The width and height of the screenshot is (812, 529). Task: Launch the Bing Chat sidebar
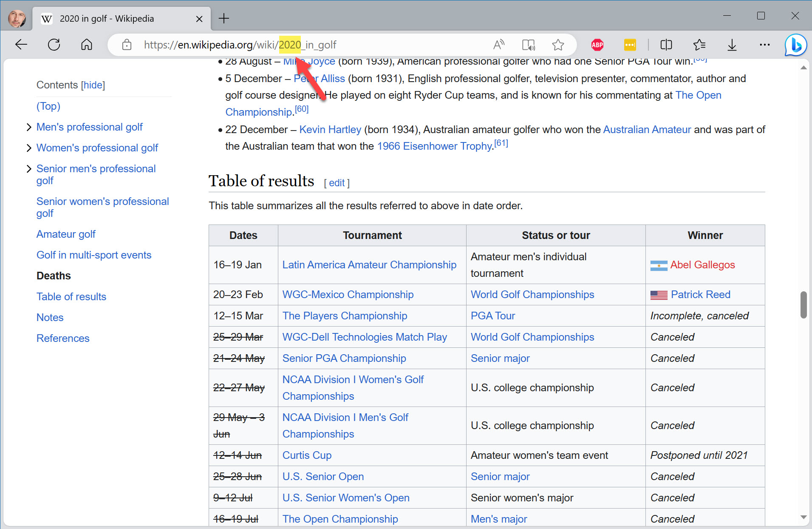click(795, 45)
